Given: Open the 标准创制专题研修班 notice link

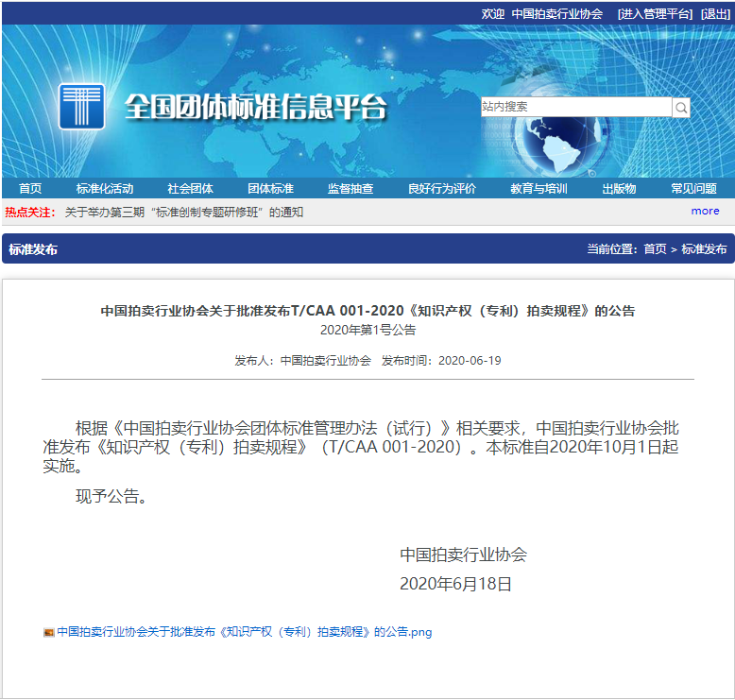Looking at the screenshot, I should click(x=183, y=213).
